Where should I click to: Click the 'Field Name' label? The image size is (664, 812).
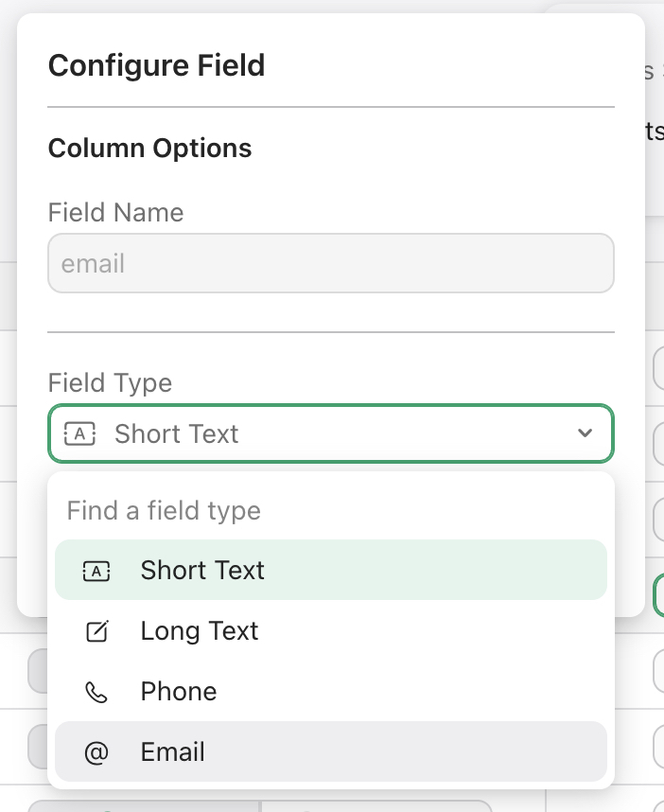pyautogui.click(x=115, y=212)
